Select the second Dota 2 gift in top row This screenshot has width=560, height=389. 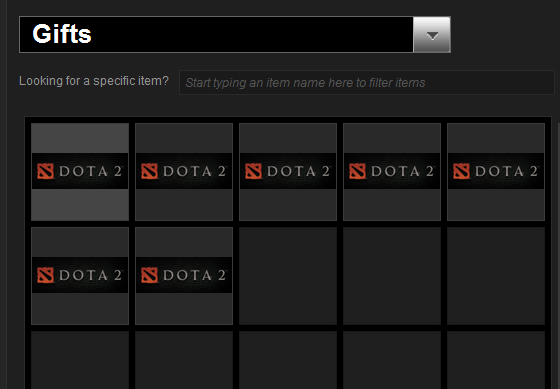(x=184, y=172)
